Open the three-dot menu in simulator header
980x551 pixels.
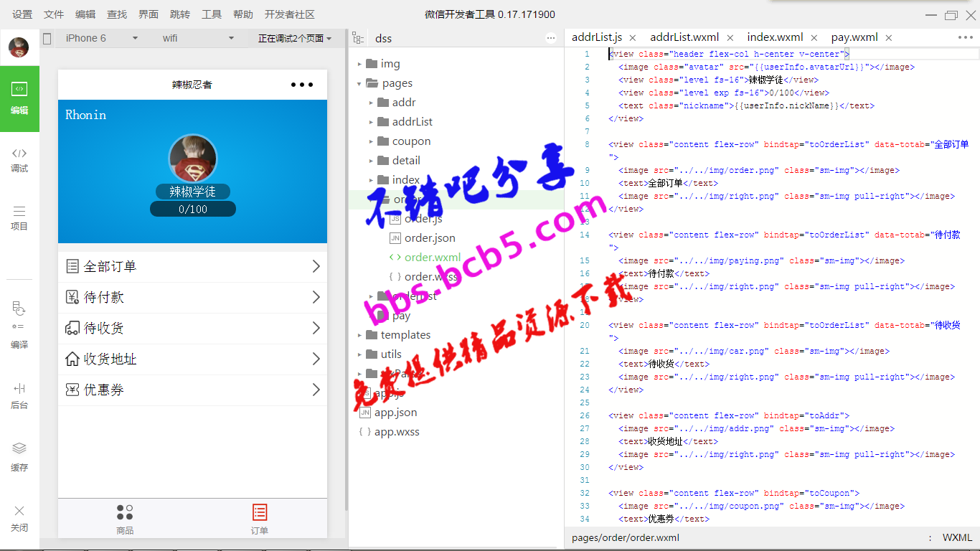coord(302,85)
